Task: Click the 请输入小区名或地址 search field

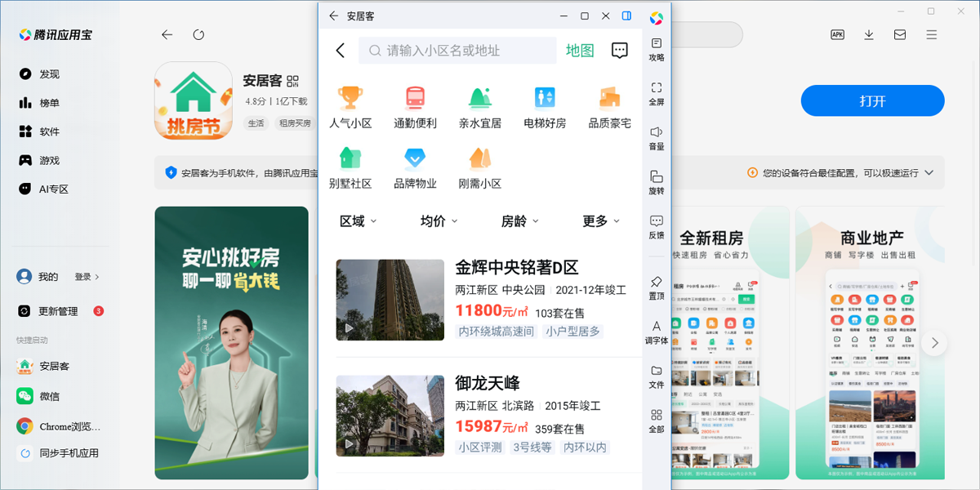Action: [x=457, y=51]
